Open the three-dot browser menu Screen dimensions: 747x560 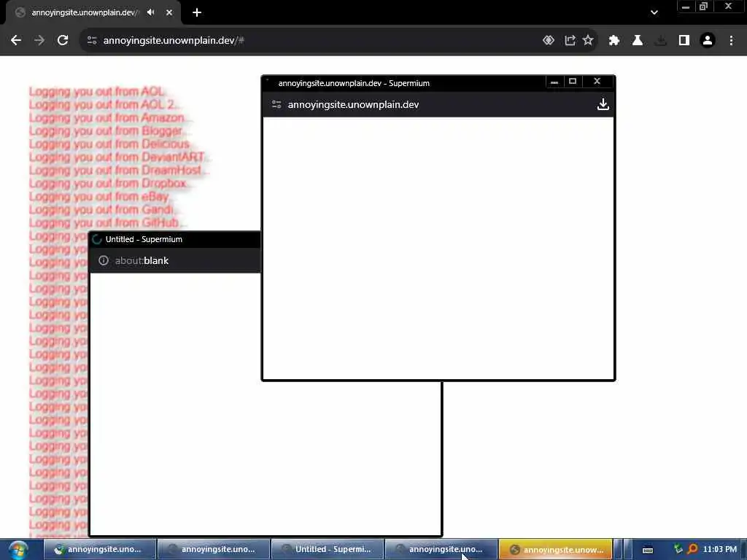(731, 41)
